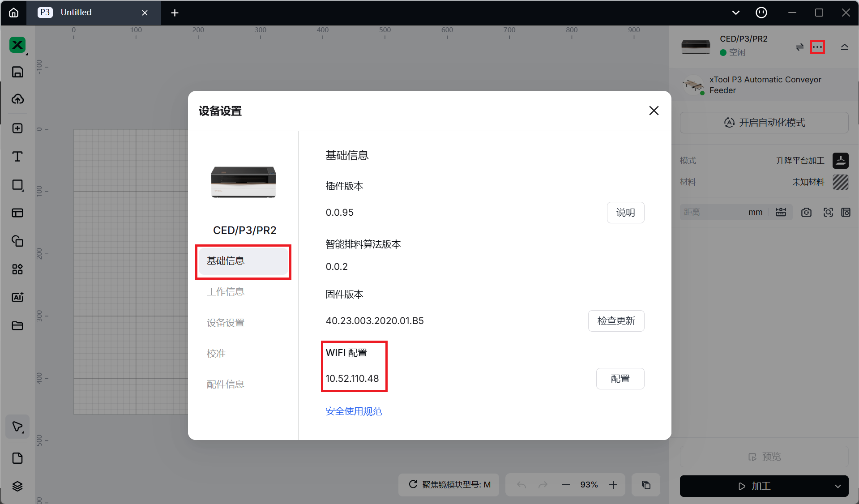Click the 说明 button for plugin version
This screenshot has height=504, width=859.
[625, 213]
